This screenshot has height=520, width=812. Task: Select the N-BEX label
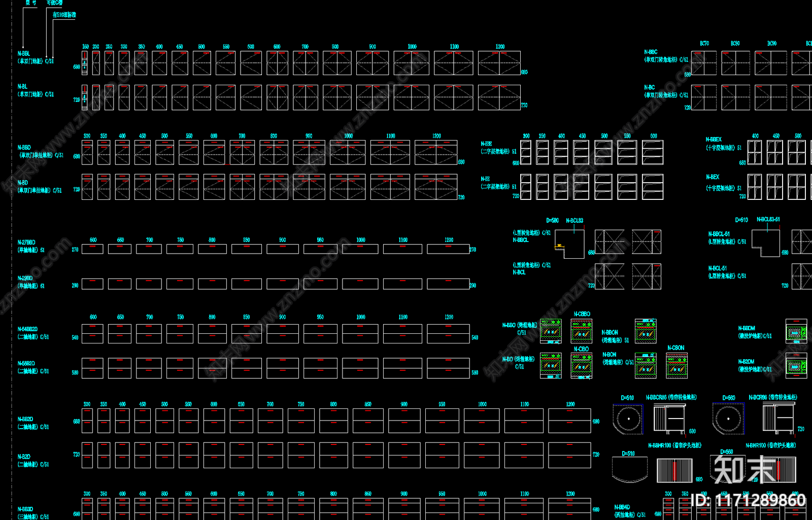(x=713, y=177)
